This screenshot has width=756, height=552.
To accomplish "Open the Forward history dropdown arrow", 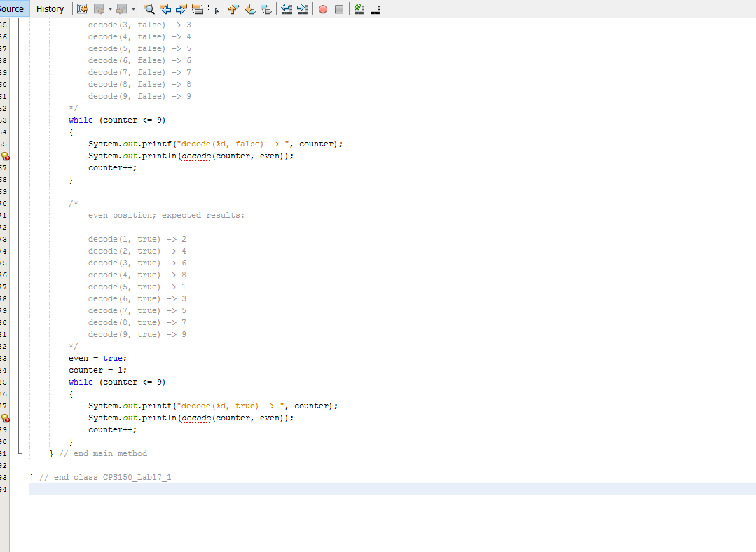I will pyautogui.click(x=133, y=8).
